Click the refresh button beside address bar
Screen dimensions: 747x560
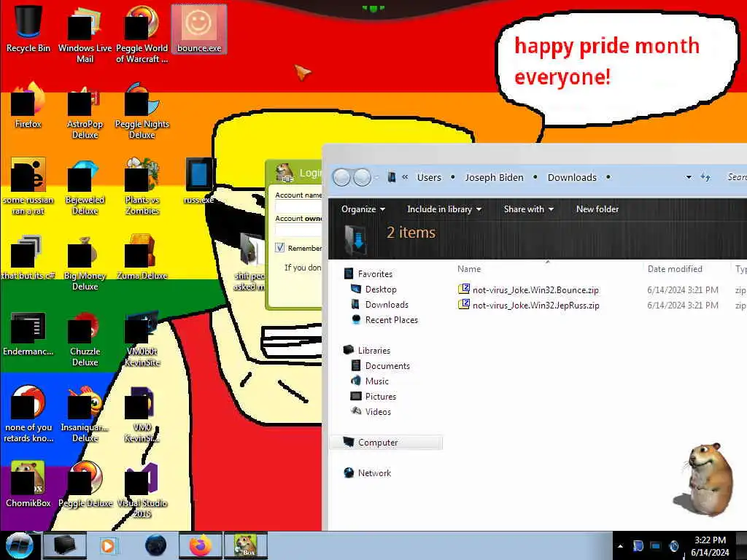(705, 178)
